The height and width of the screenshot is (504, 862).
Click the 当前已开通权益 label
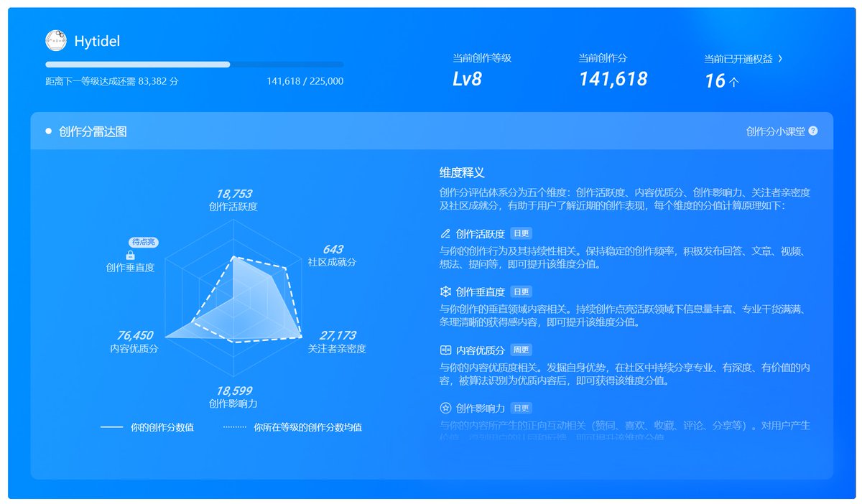click(x=738, y=59)
